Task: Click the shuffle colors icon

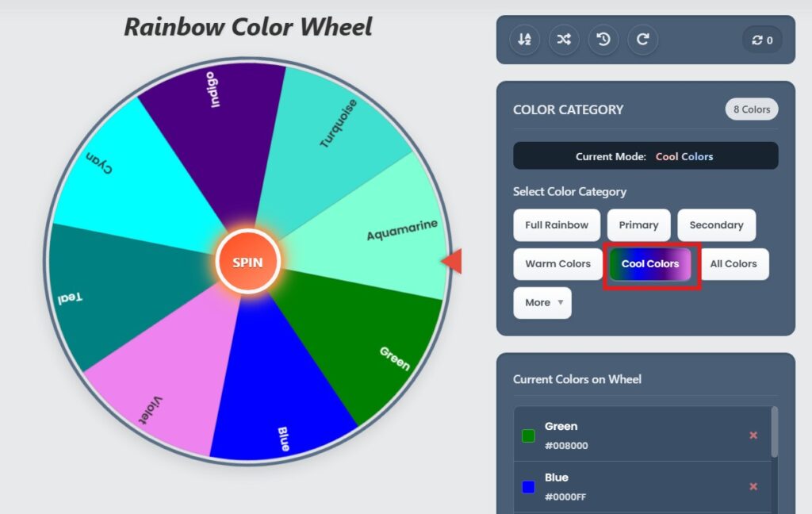Action: click(x=564, y=39)
